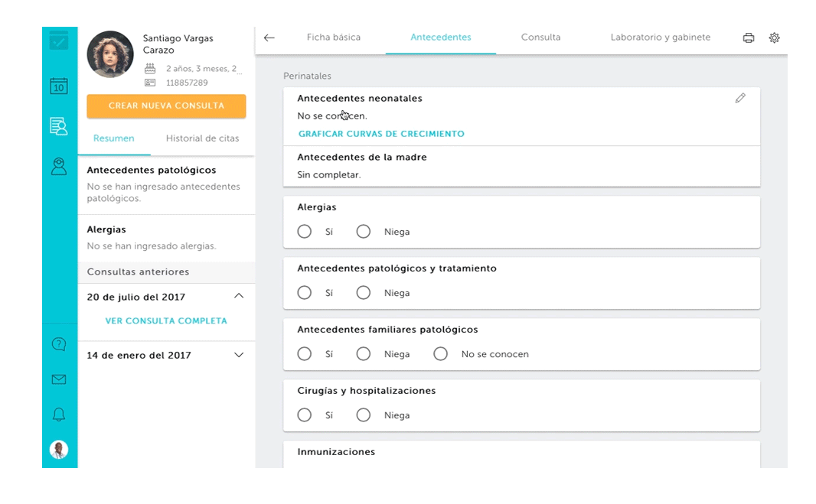Open the Historial de citas tab
The image size is (816, 504).
pyautogui.click(x=202, y=138)
